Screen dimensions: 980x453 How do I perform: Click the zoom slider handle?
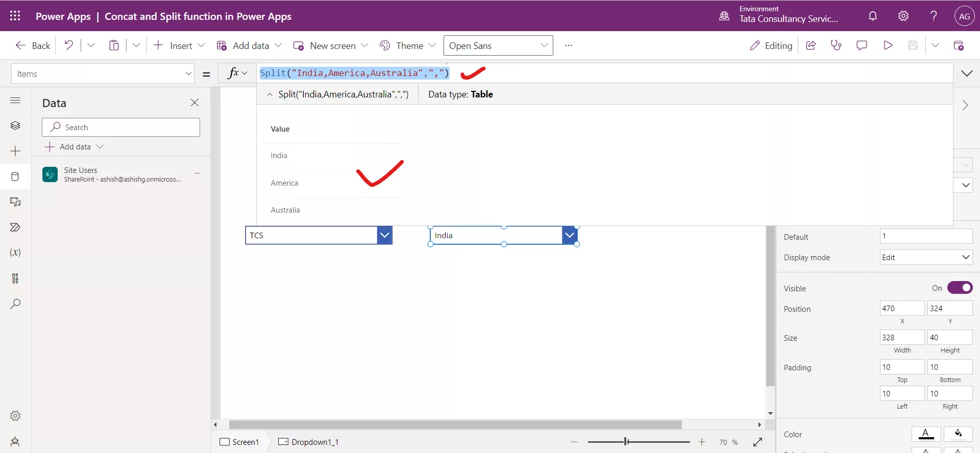click(x=626, y=442)
